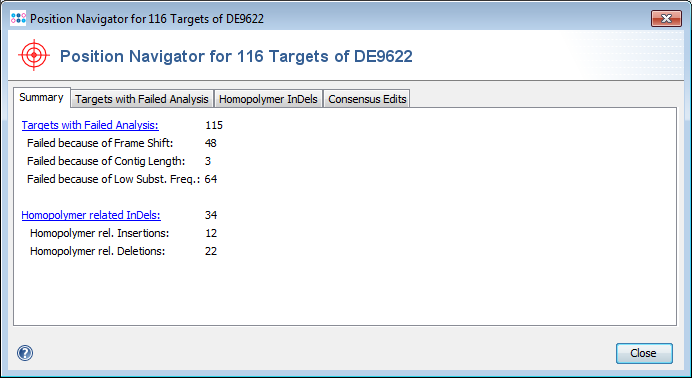Select the Homopolymer rel. Insertions label

100,233
